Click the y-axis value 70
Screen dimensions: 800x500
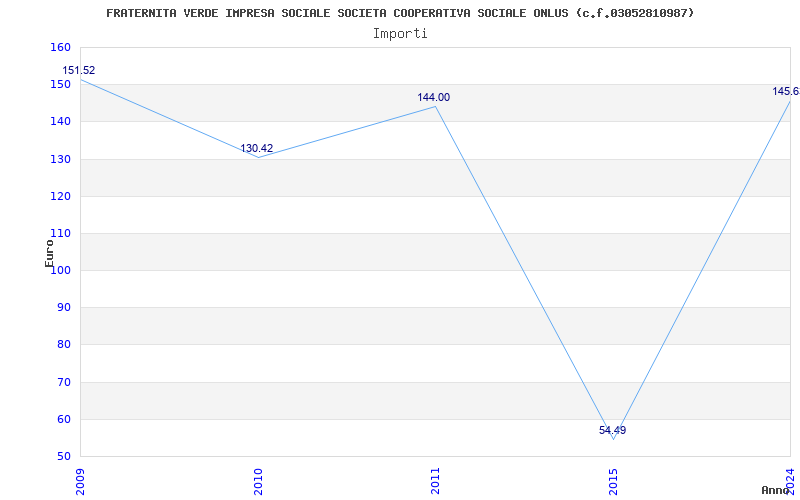63,382
